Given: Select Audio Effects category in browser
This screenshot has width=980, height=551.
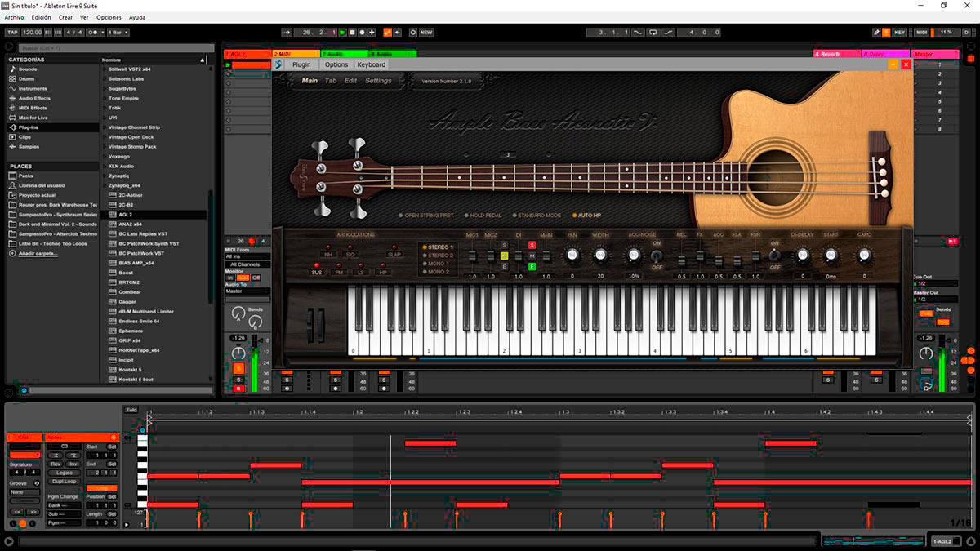Looking at the screenshot, I should tap(34, 98).
